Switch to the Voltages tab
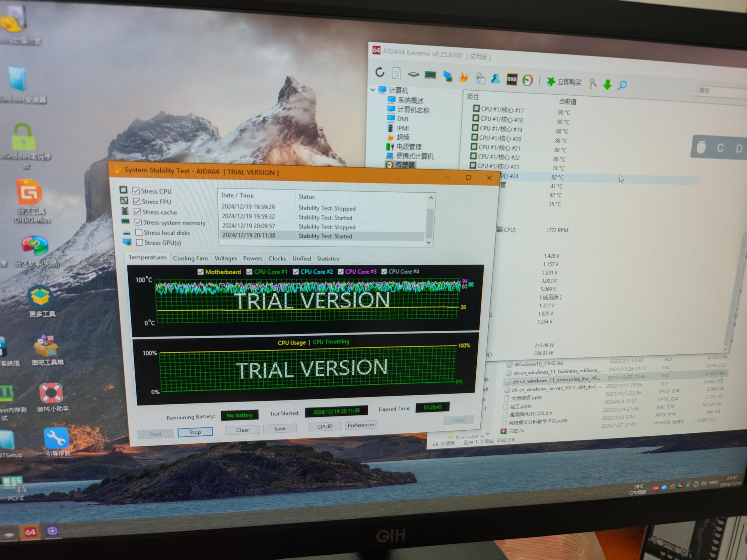 (226, 259)
